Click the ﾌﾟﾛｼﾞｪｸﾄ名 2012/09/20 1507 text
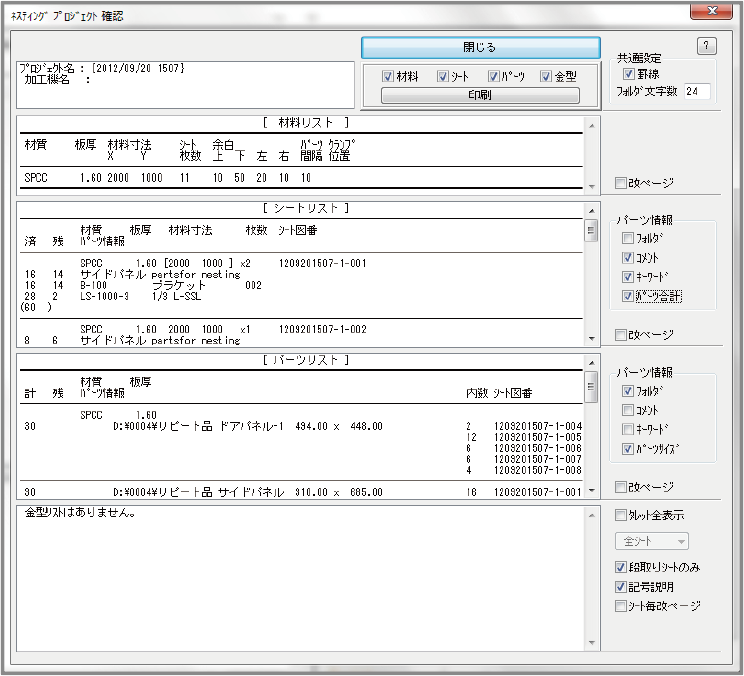Image resolution: width=744 pixels, height=676 pixels. pyautogui.click(x=102, y=68)
